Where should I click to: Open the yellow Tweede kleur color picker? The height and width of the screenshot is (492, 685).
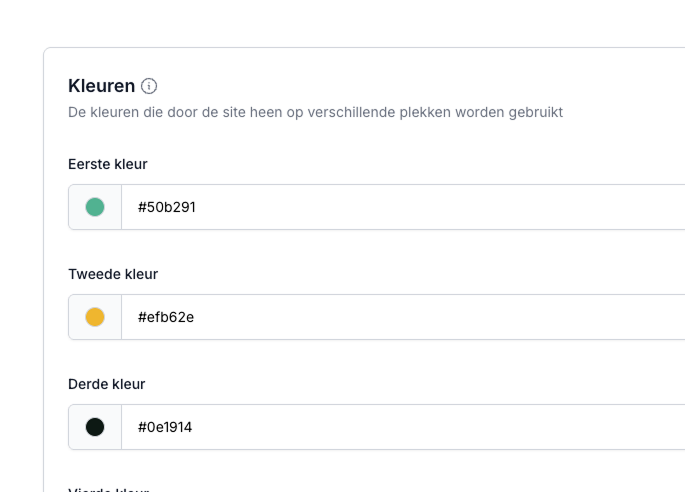[x=95, y=317]
